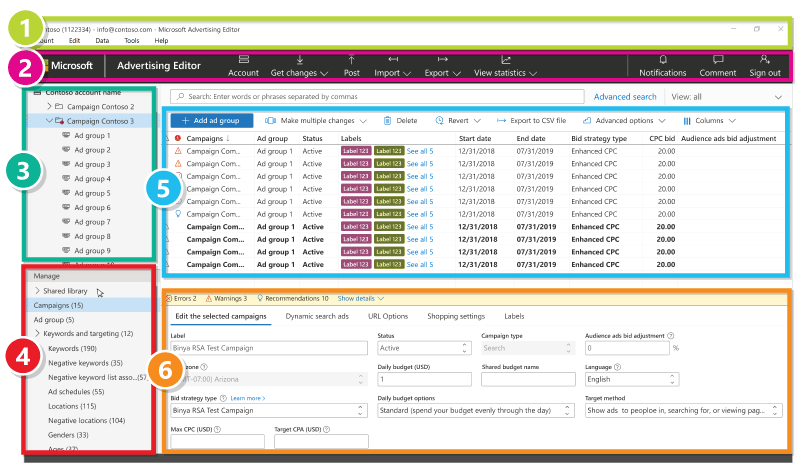Switch to URL Options tab
The image size is (808, 474).
pos(388,316)
